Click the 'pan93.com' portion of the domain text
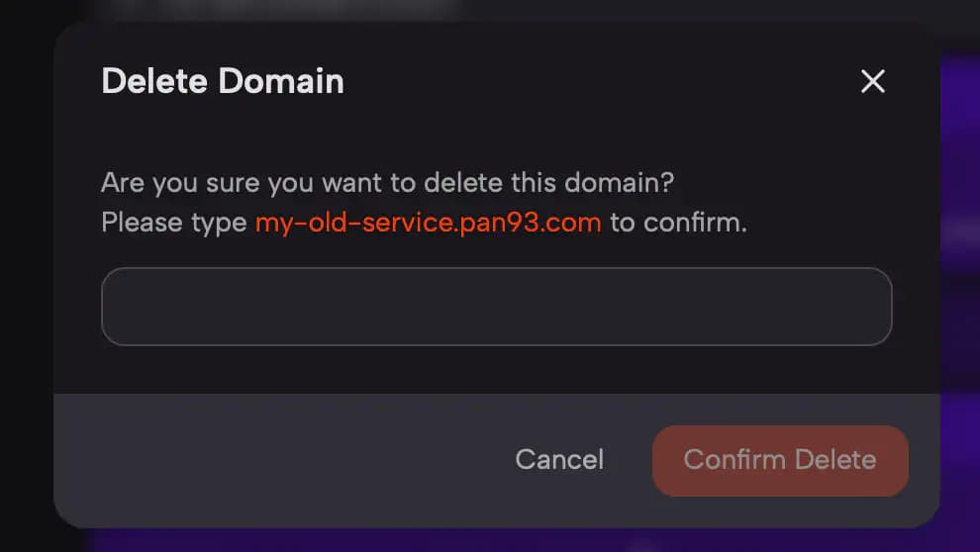Screen dimensions: 980x552 click(531, 223)
